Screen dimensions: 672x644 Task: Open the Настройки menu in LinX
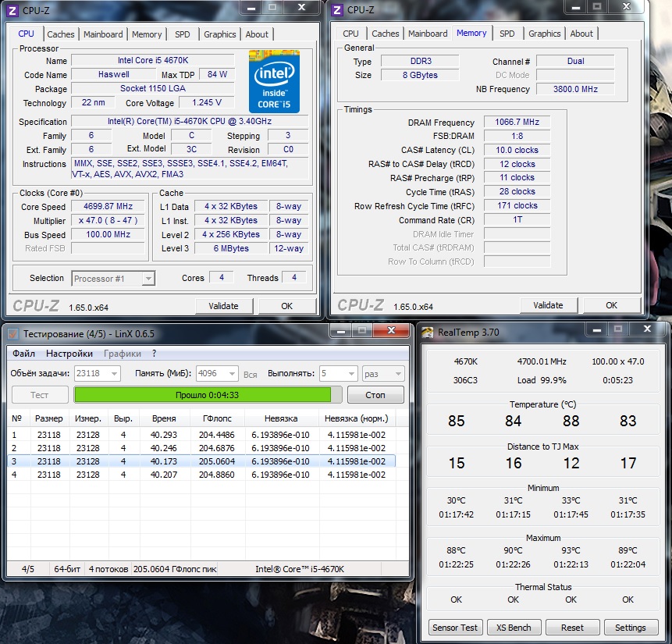click(x=69, y=354)
